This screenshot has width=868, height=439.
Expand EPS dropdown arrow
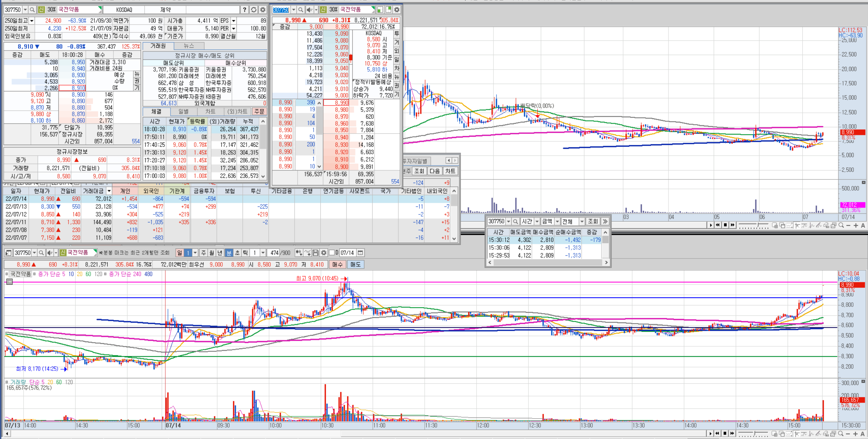233,21
